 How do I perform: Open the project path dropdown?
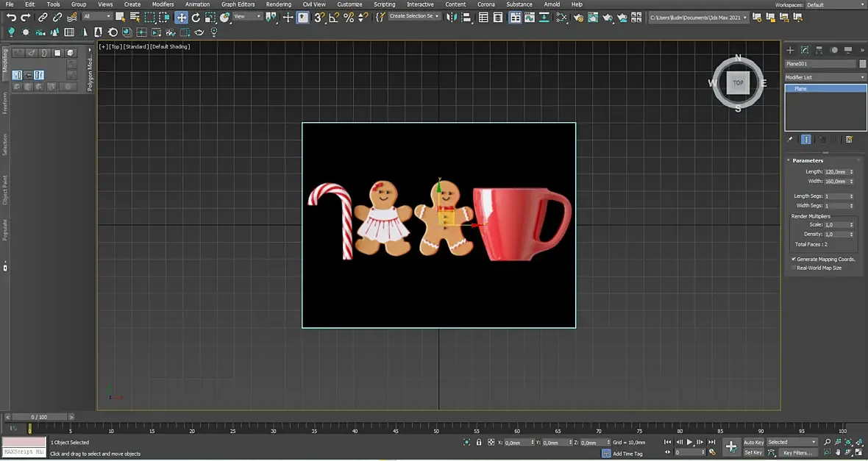(x=699, y=17)
